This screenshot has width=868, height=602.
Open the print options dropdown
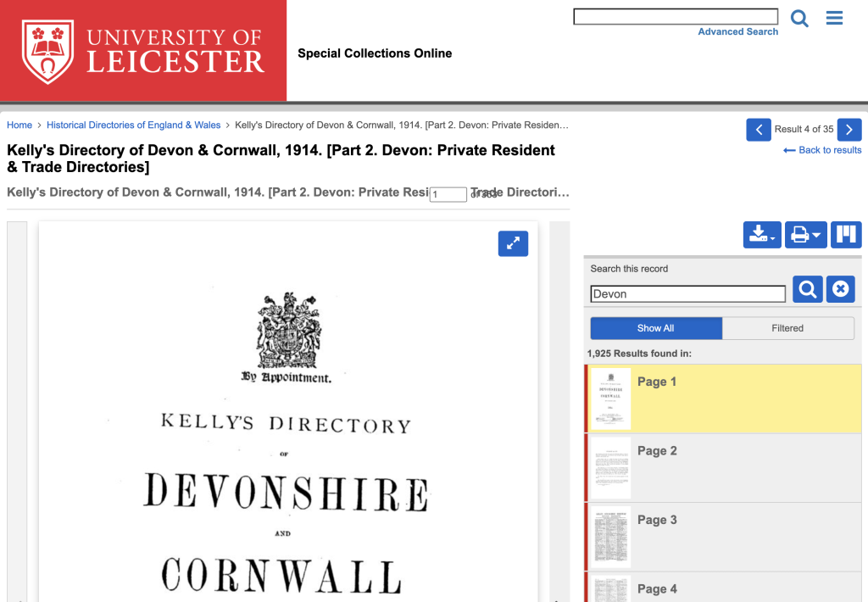pyautogui.click(x=804, y=235)
